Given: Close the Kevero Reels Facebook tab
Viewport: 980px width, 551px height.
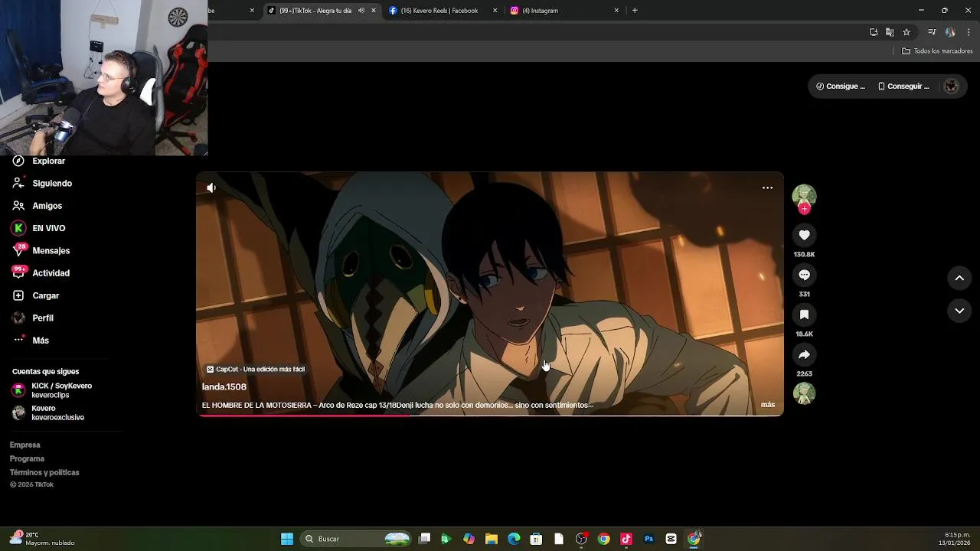Looking at the screenshot, I should 495,11.
